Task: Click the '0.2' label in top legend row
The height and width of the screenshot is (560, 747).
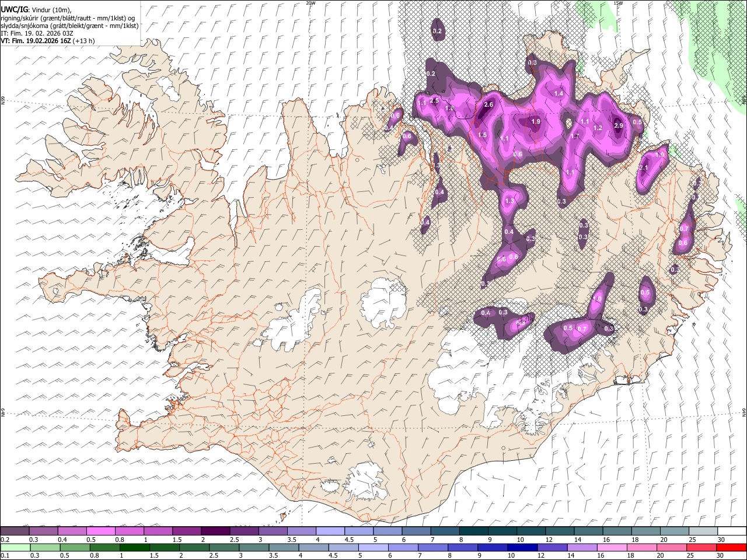Action: click(5, 540)
